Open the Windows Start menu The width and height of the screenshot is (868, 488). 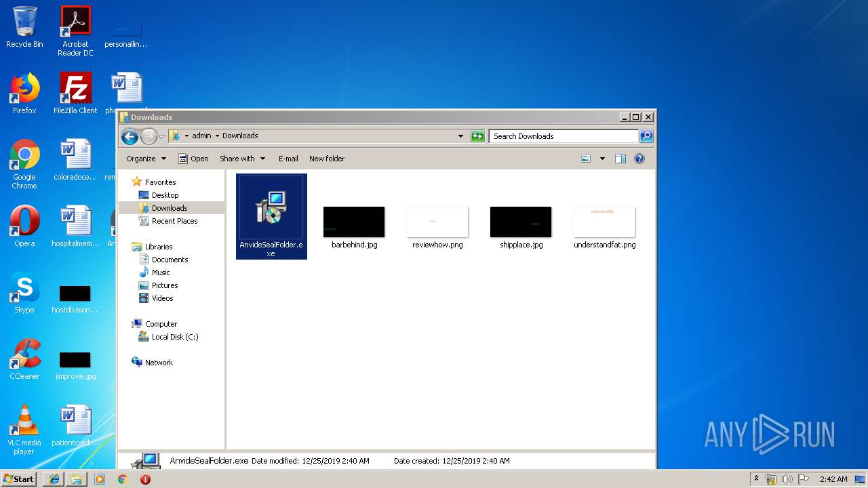(x=18, y=479)
